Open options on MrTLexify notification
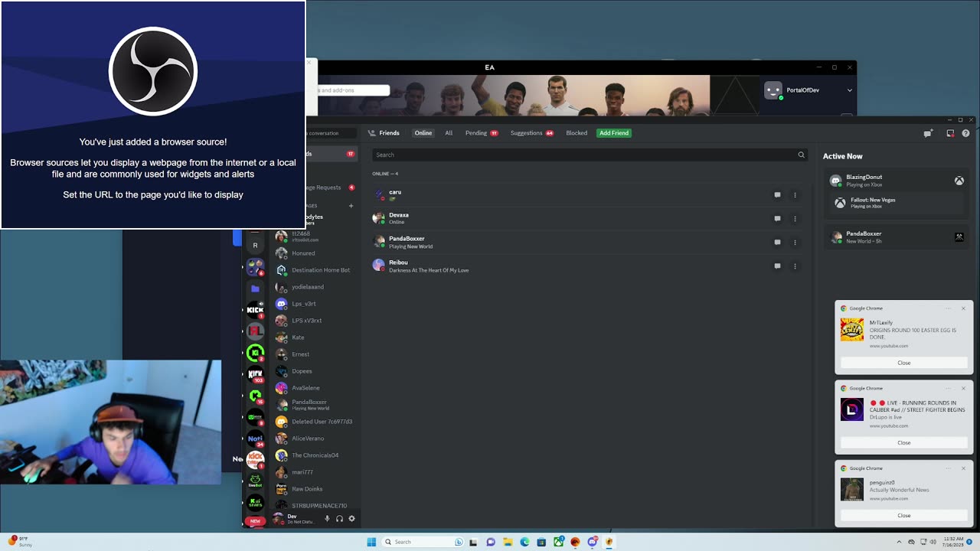The image size is (980, 551). click(949, 308)
